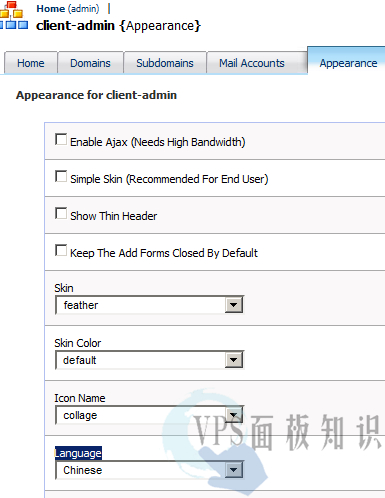Open the Domains tab

90,63
